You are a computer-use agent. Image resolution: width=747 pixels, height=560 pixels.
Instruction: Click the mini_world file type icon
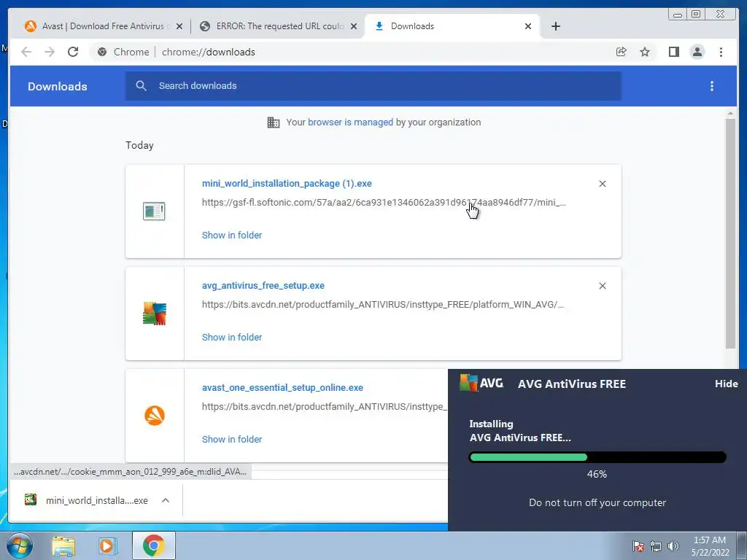(x=154, y=211)
